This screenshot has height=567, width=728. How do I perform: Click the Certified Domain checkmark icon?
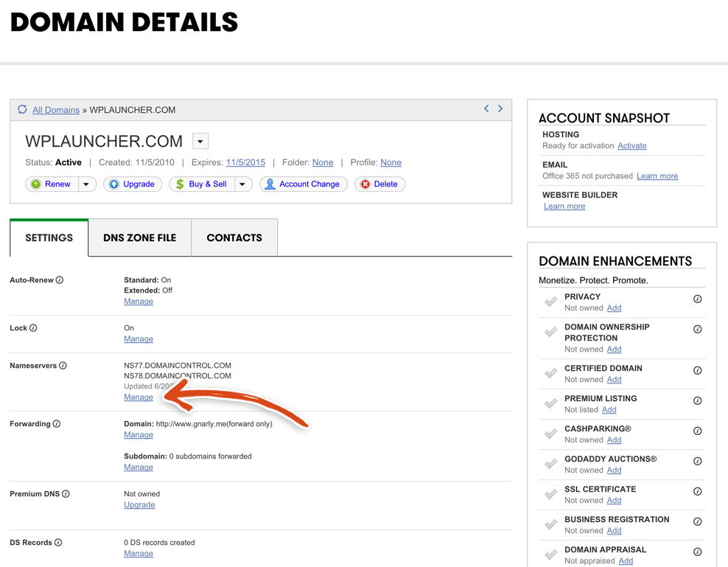click(x=550, y=373)
